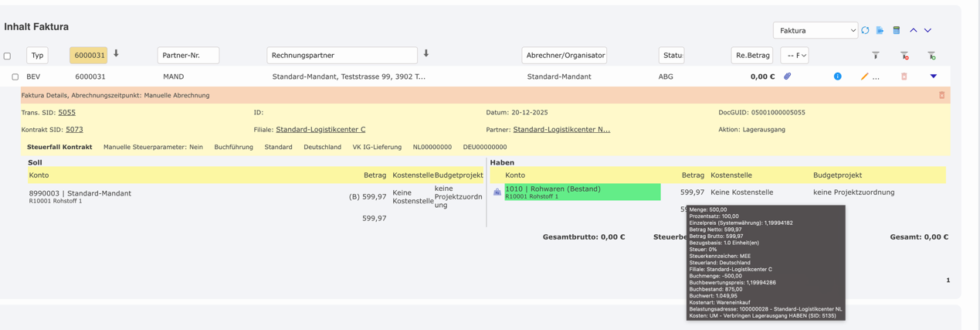Click the filter icon with red remove badge

pos(904,56)
